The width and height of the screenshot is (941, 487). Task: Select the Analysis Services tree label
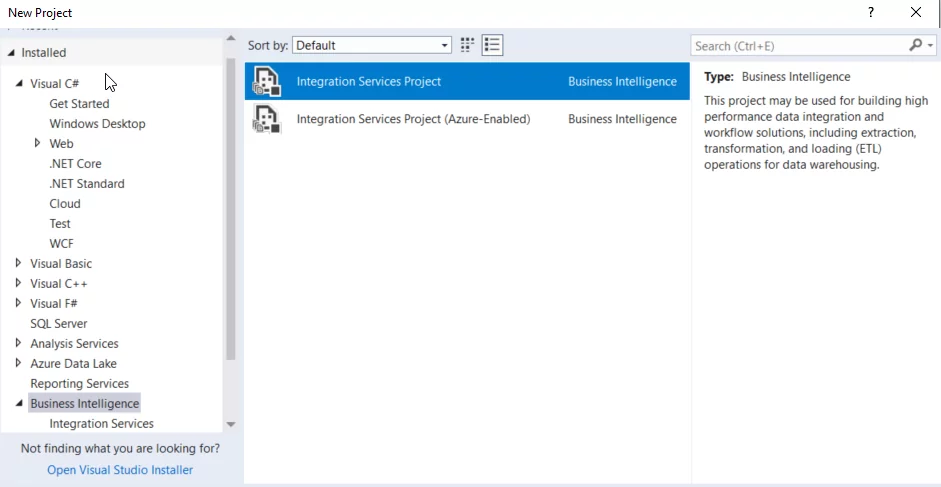(74, 343)
